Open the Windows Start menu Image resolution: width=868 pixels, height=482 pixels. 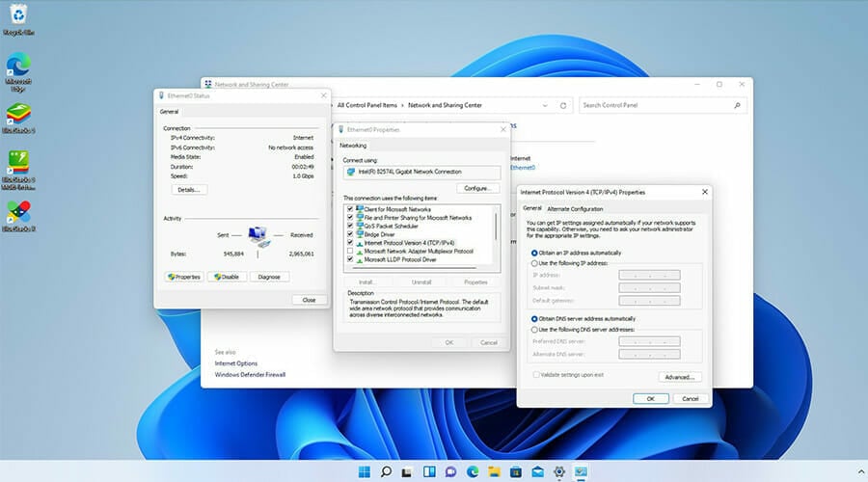pos(365,471)
